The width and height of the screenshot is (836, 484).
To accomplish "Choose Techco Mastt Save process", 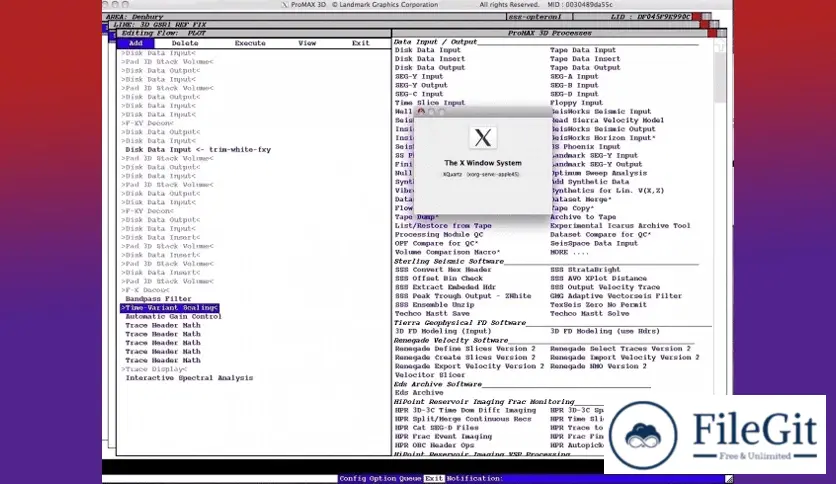I will [x=432, y=314].
